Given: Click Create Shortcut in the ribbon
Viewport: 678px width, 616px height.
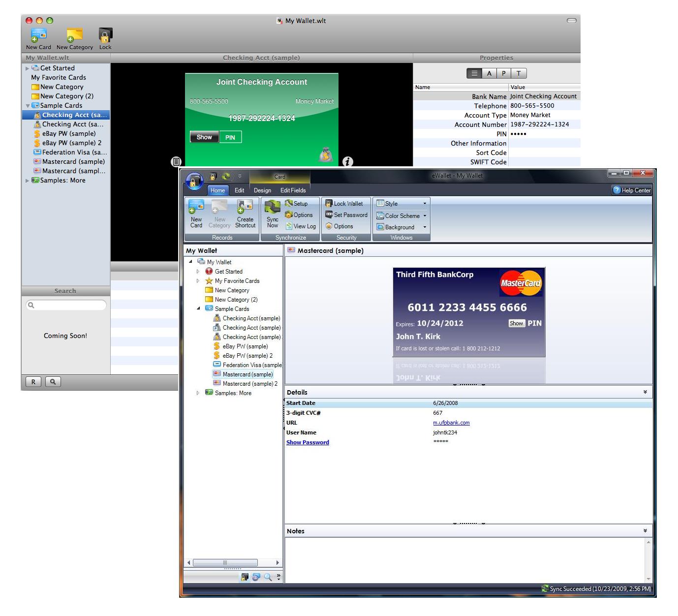Looking at the screenshot, I should [245, 214].
